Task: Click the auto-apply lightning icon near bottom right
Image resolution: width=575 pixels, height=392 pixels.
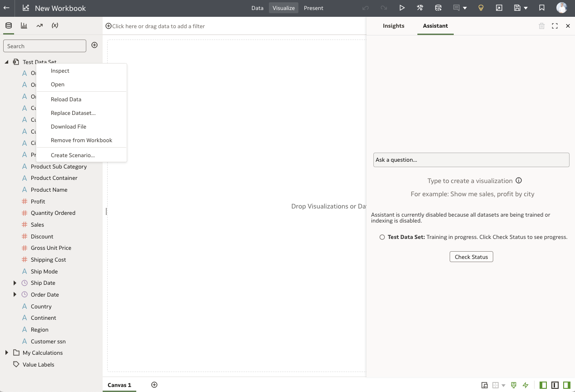Action: pyautogui.click(x=525, y=385)
